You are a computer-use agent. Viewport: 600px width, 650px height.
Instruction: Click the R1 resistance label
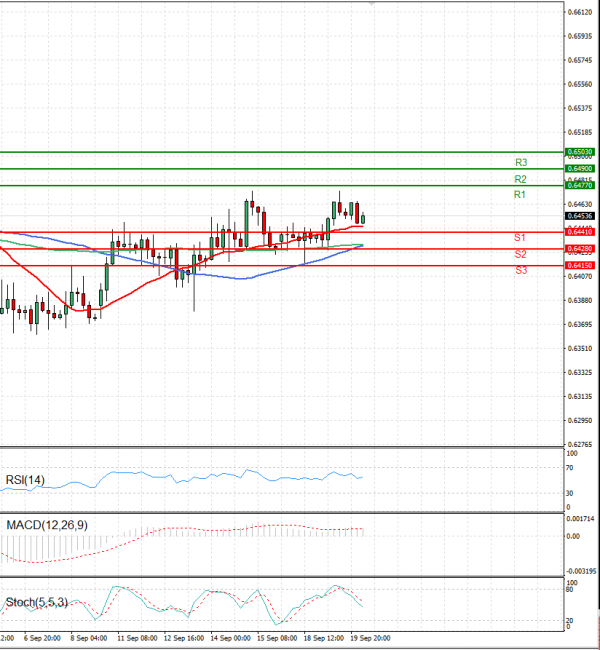(520, 194)
